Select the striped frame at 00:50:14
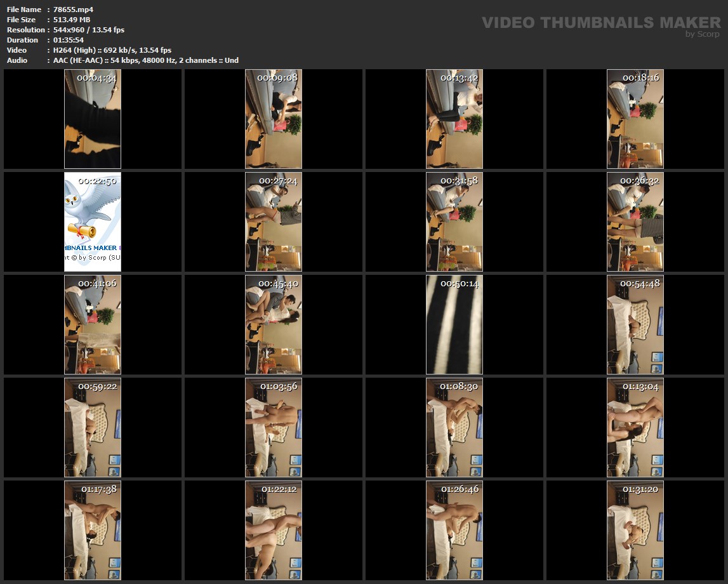This screenshot has height=584, width=728. (x=454, y=325)
